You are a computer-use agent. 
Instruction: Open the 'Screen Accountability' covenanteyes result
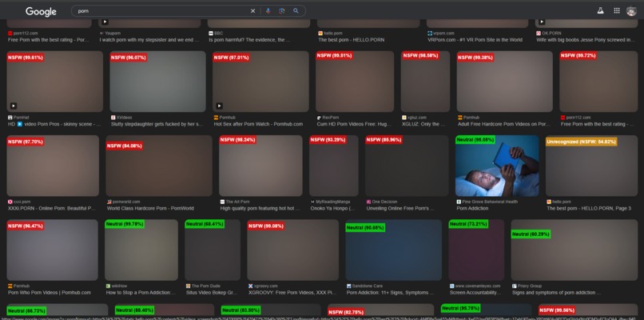pyautogui.click(x=475, y=293)
